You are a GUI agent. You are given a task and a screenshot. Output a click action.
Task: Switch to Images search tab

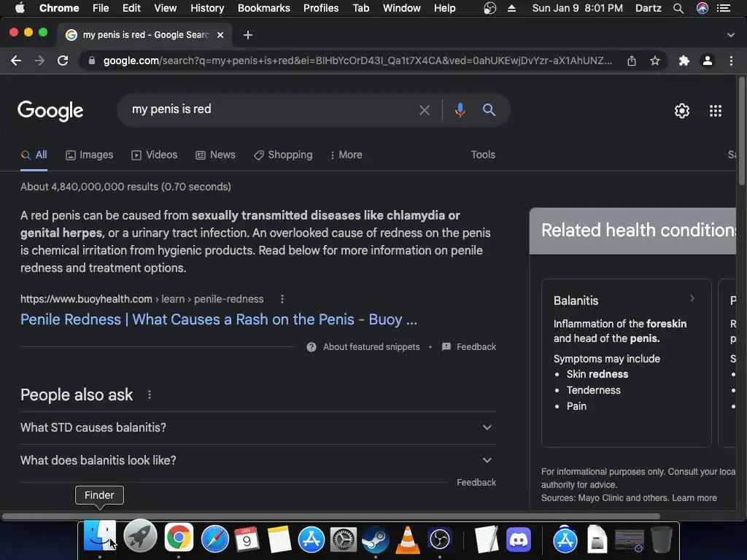(x=90, y=155)
